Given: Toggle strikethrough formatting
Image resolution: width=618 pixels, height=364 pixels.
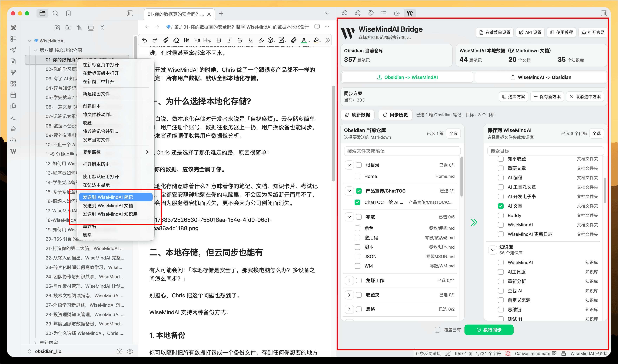Looking at the screenshot, I should click(240, 40).
